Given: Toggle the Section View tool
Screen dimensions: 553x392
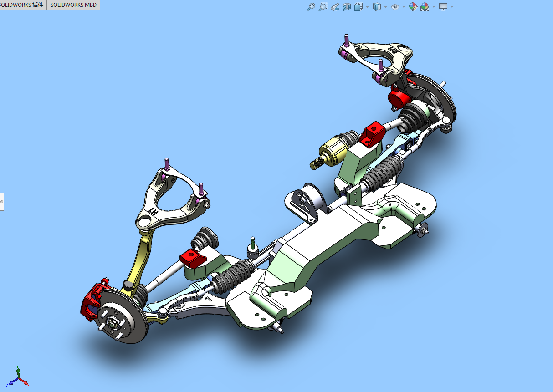Looking at the screenshot, I should [346, 7].
